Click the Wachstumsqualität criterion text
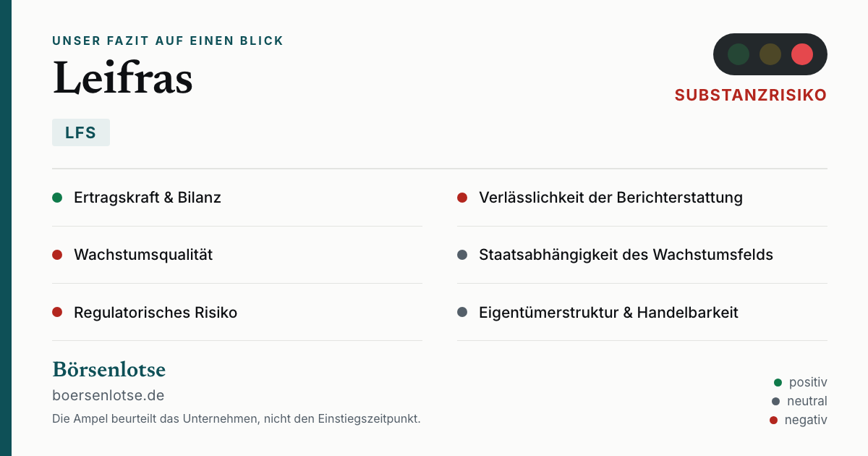 (143, 255)
